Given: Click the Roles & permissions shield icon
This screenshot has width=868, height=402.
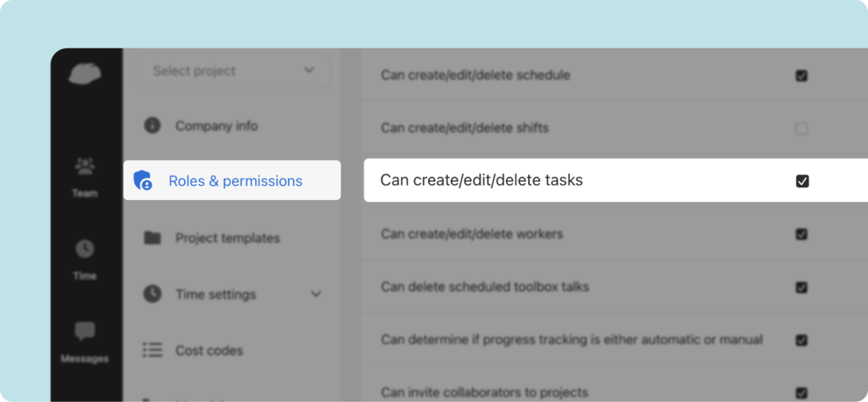Looking at the screenshot, I should point(143,181).
